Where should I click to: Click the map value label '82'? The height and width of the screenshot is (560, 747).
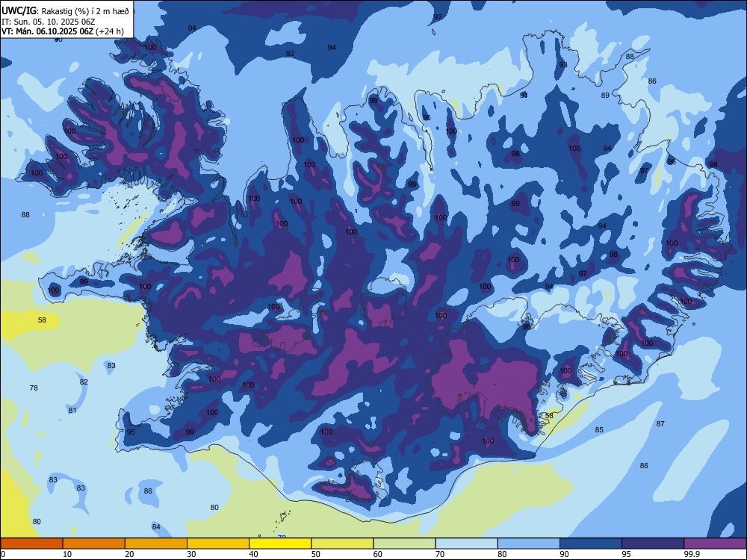(x=84, y=382)
